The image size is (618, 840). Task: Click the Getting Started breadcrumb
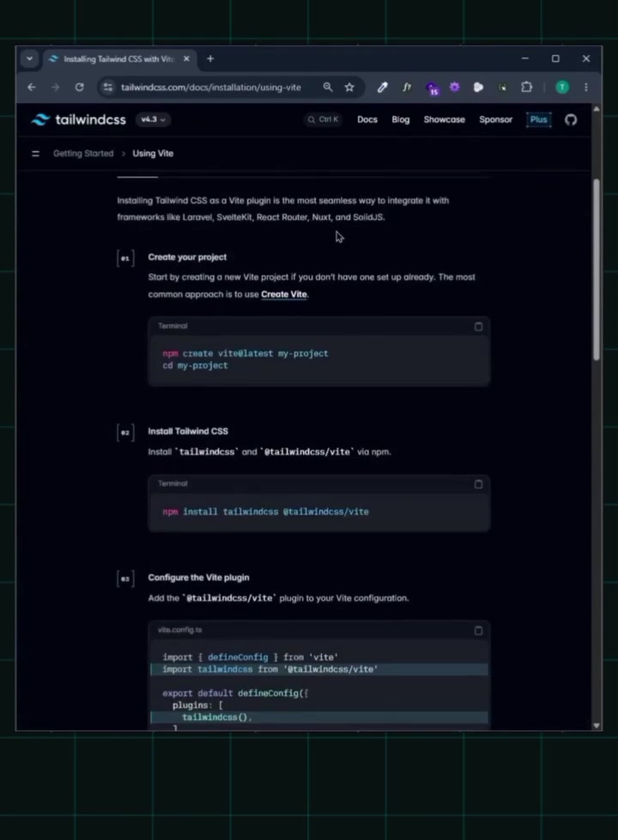click(x=83, y=153)
